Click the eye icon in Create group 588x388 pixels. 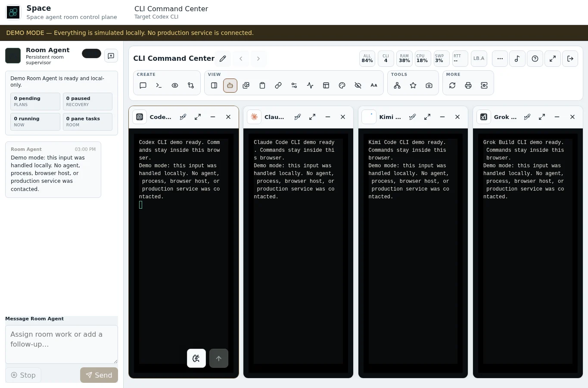click(175, 85)
